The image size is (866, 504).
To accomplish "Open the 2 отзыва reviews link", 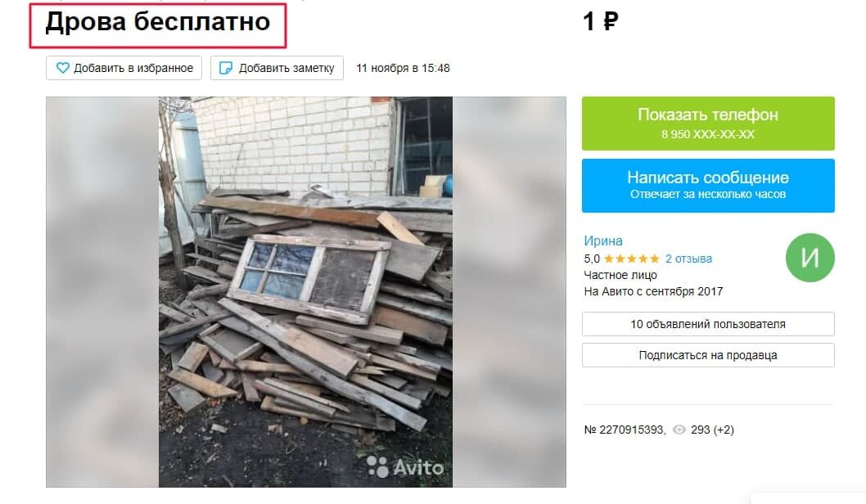I will point(688,259).
